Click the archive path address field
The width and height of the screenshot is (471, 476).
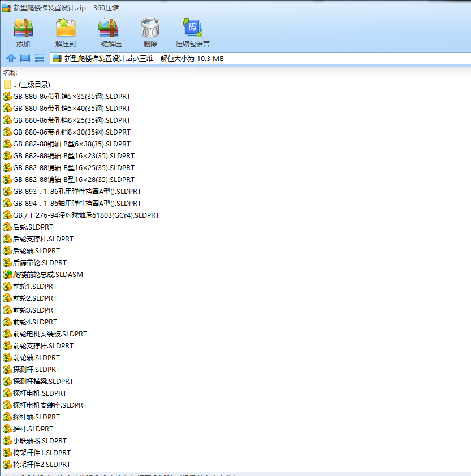tap(261, 58)
